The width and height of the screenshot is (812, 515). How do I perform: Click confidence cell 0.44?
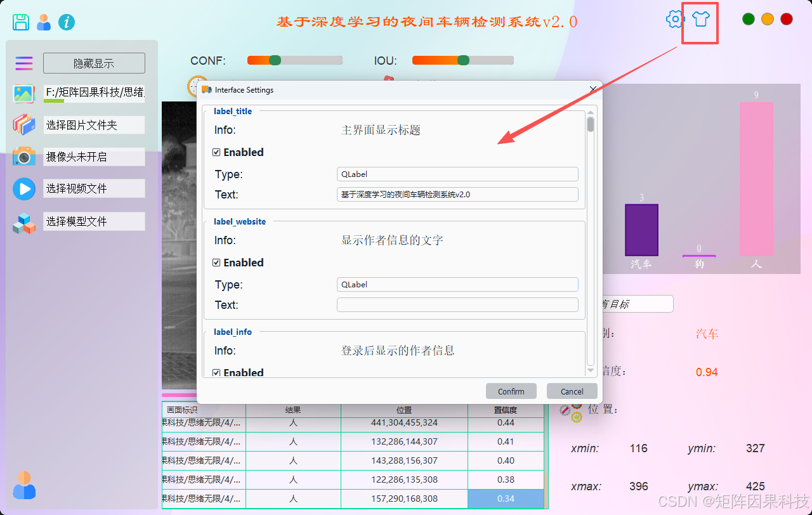506,422
